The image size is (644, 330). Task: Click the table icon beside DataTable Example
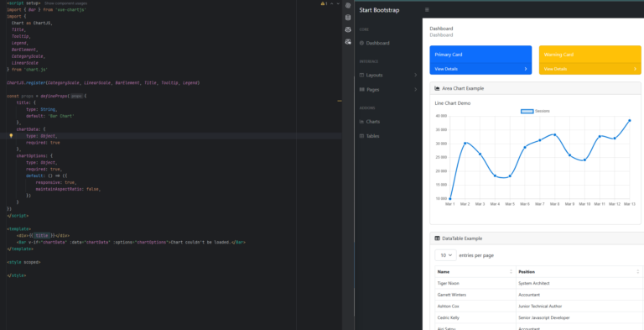point(437,238)
